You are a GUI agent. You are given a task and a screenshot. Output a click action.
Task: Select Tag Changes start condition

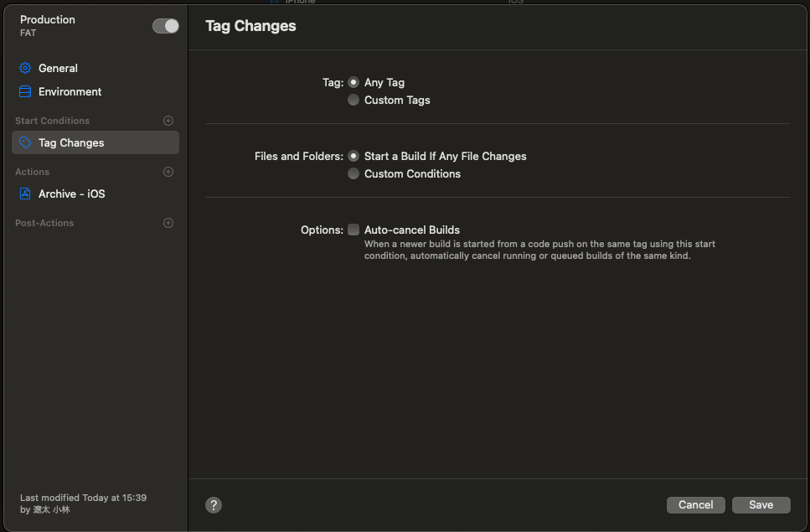click(95, 142)
